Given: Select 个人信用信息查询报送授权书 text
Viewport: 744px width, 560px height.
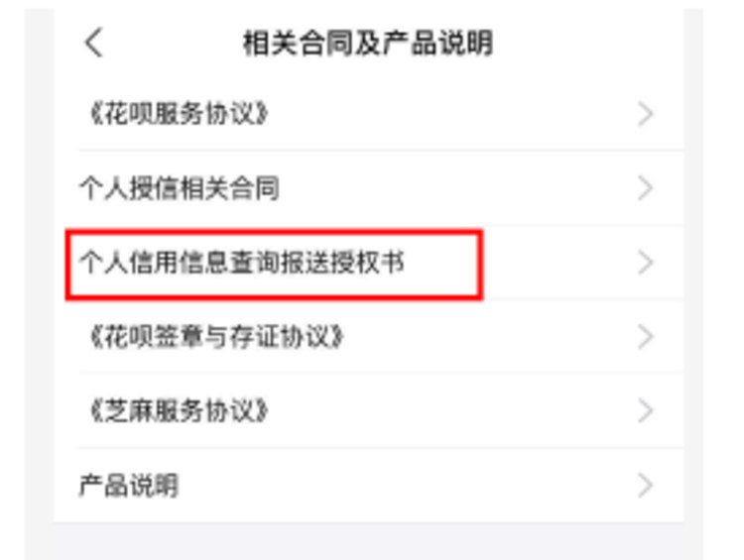Looking at the screenshot, I should (x=241, y=263).
